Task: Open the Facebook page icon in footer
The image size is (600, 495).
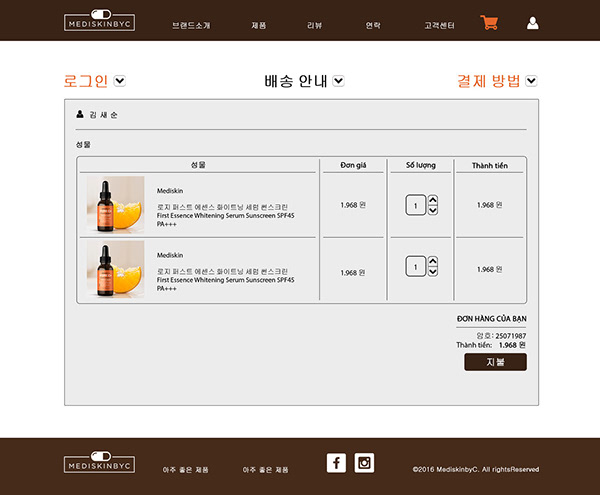Action: click(x=336, y=462)
